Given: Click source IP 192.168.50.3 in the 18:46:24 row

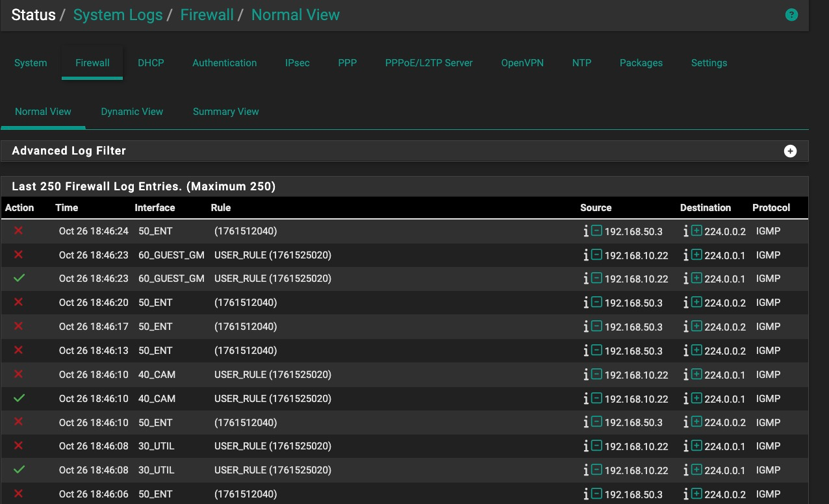Looking at the screenshot, I should (633, 231).
